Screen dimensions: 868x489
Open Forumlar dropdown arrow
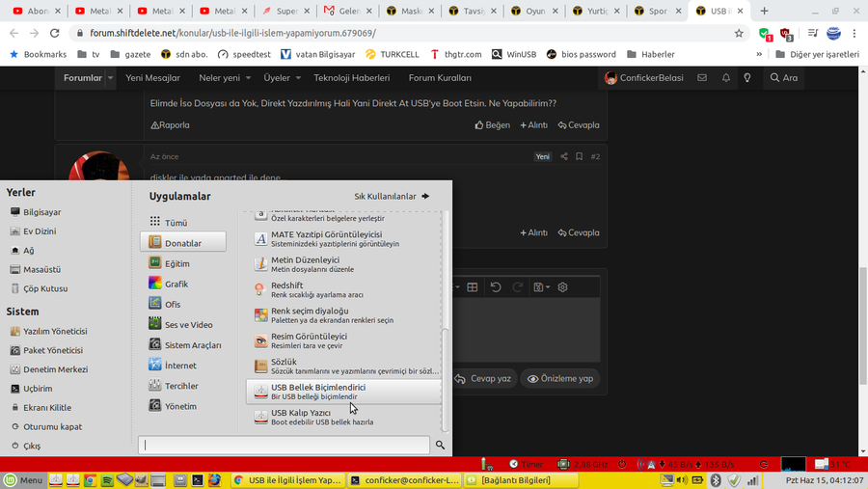pyautogui.click(x=110, y=78)
